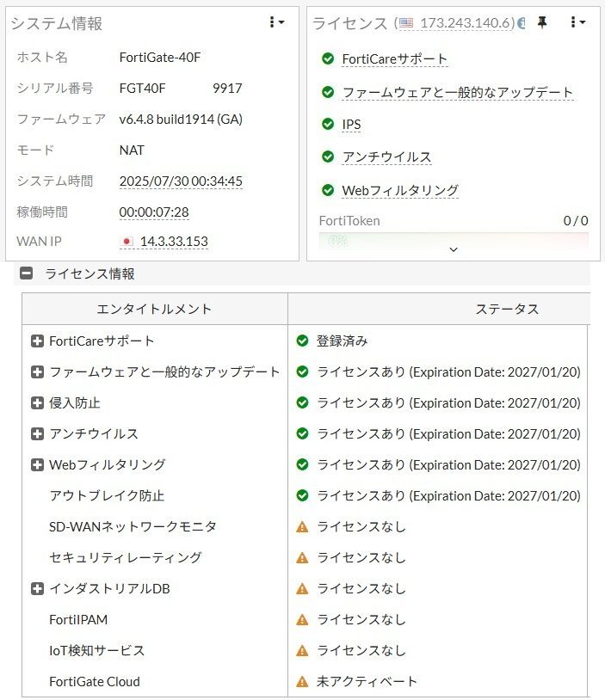The image size is (605, 700).
Task: Click the warning icon next to 未アクティベート
Action: tap(303, 682)
